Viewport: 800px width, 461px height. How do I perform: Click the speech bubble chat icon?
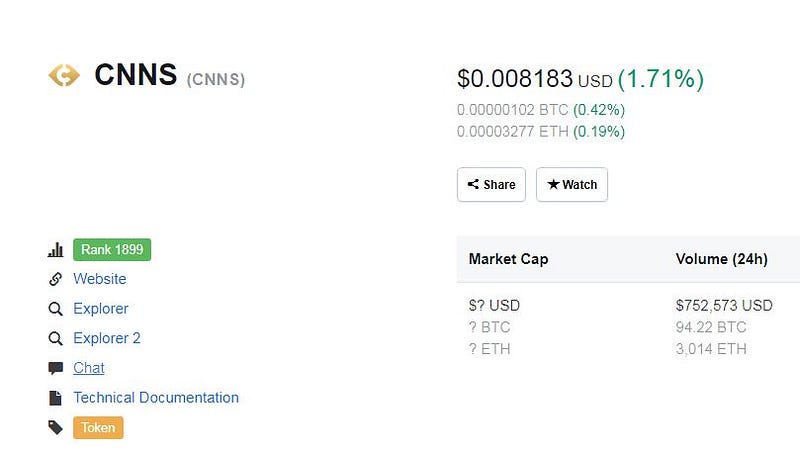click(56, 368)
